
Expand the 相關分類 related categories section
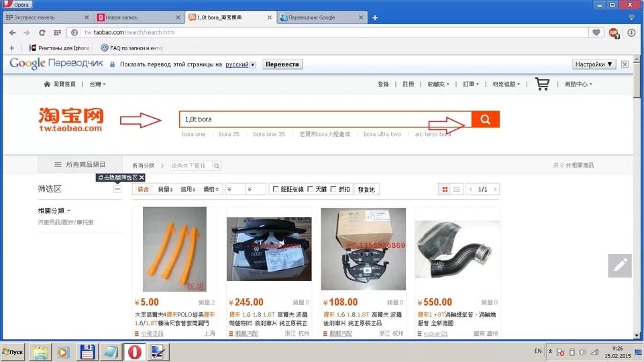(x=54, y=210)
